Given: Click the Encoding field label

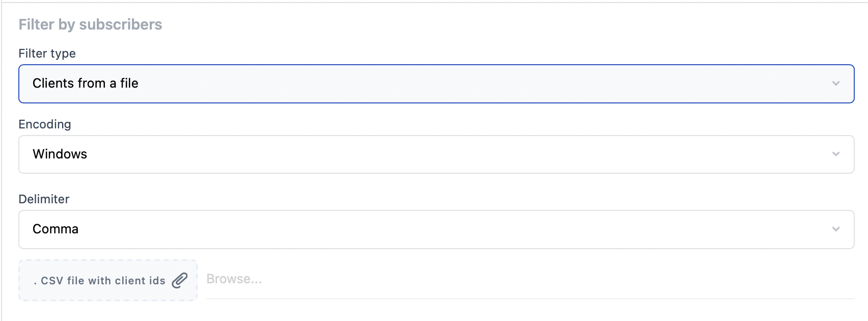Looking at the screenshot, I should click(x=45, y=124).
